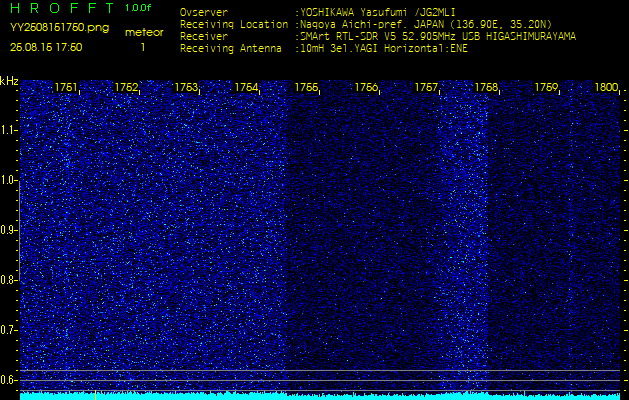Image resolution: width=629 pixels, height=400 pixels.
Task: Select observer name YOSHIKAWA Yasufumi /JG2MLI
Action: pos(377,12)
